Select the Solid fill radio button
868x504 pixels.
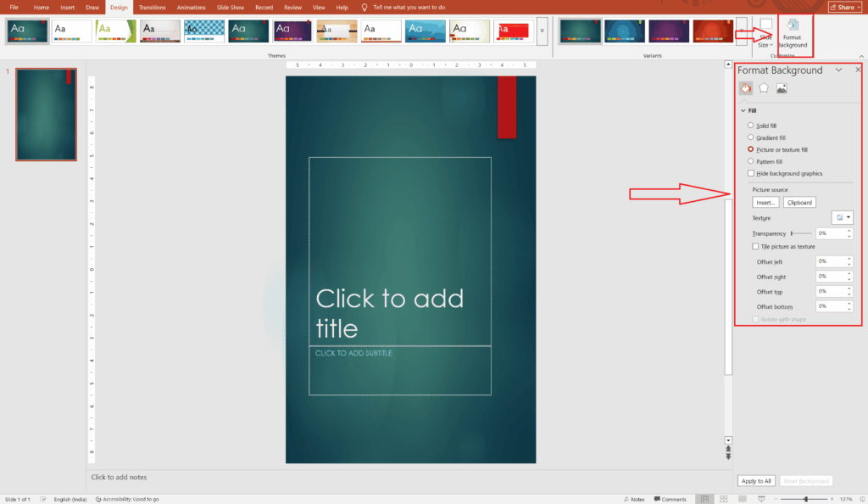[750, 125]
